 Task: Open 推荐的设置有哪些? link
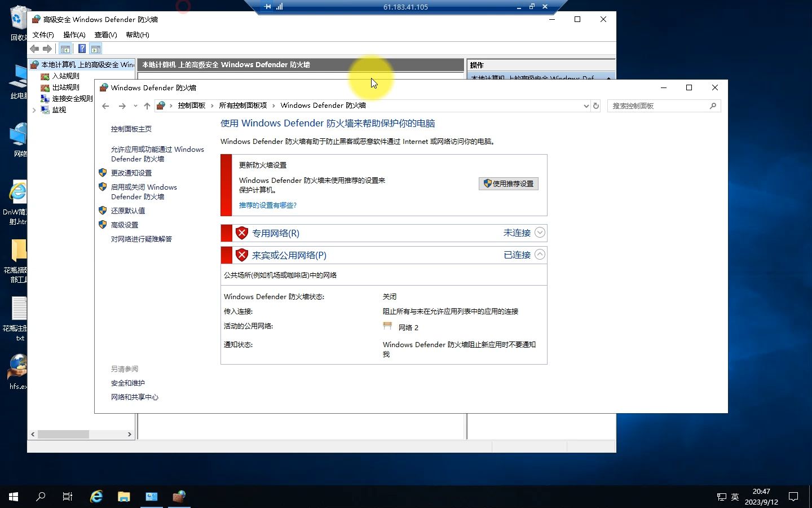pyautogui.click(x=268, y=205)
